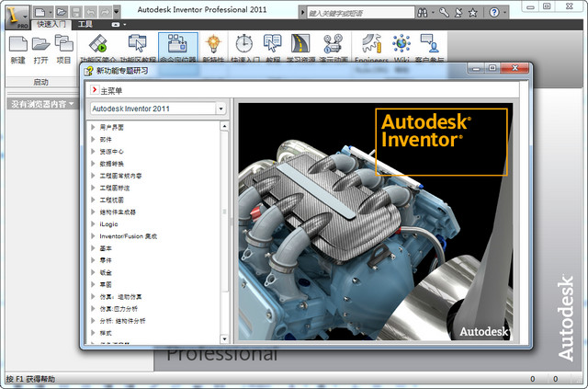Launch the Command Locator (命令定位器) icon
Viewport: 588px width, 389px height.
pos(177,44)
